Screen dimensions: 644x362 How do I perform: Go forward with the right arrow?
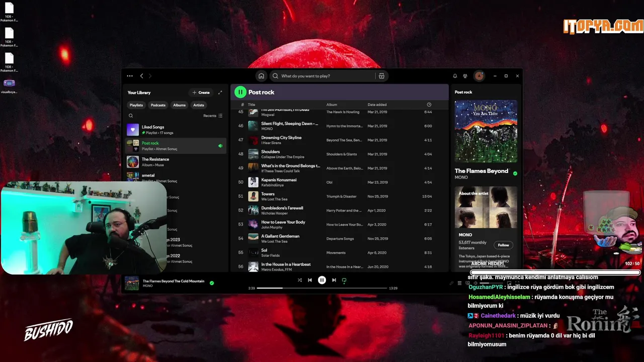pyautogui.click(x=150, y=76)
